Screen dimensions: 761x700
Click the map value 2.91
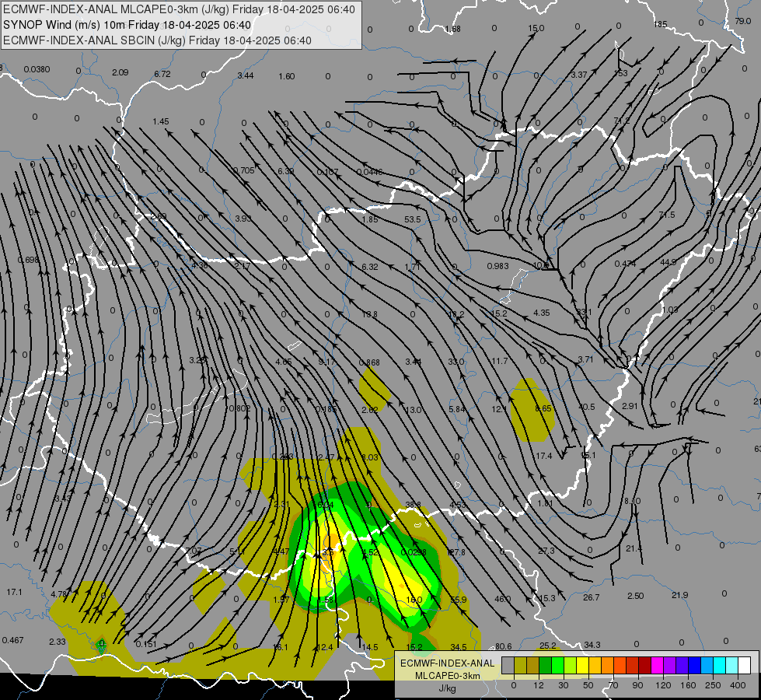[x=630, y=406]
